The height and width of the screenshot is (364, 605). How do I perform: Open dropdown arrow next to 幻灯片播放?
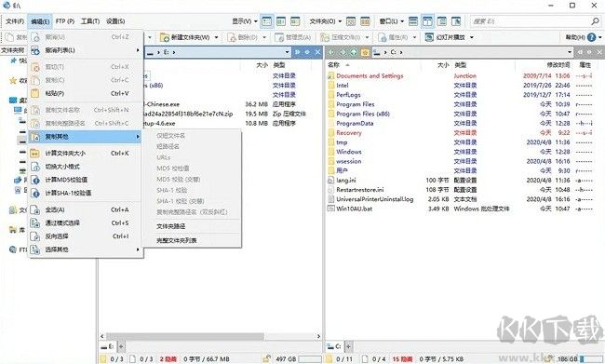coord(472,37)
